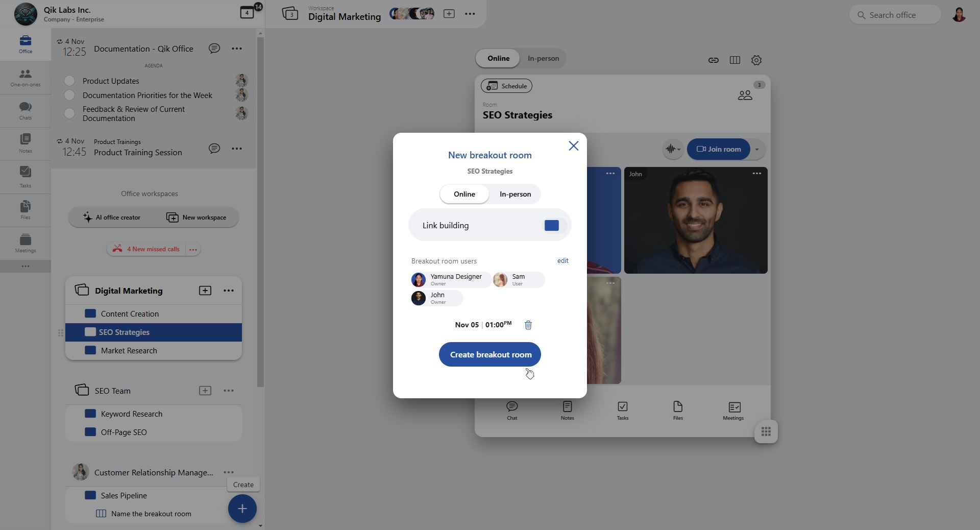This screenshot has width=980, height=530.
Task: Check Documentation Priorities for the Week item
Action: coord(69,95)
